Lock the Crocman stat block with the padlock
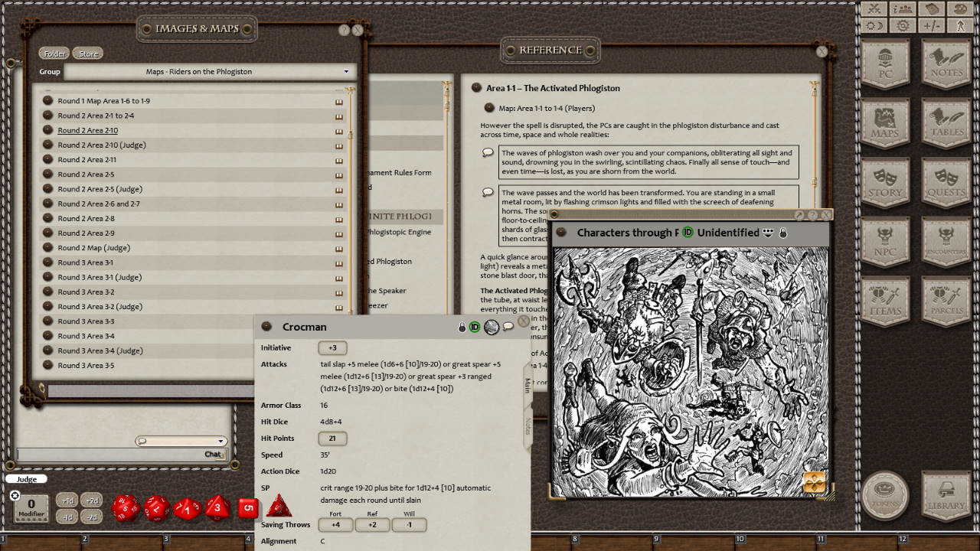The width and height of the screenshot is (980, 551). pyautogui.click(x=462, y=327)
